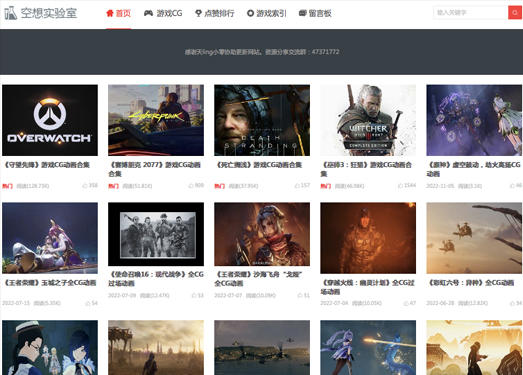Open the 游戏CG menu item
The image size is (523, 375).
coord(163,13)
